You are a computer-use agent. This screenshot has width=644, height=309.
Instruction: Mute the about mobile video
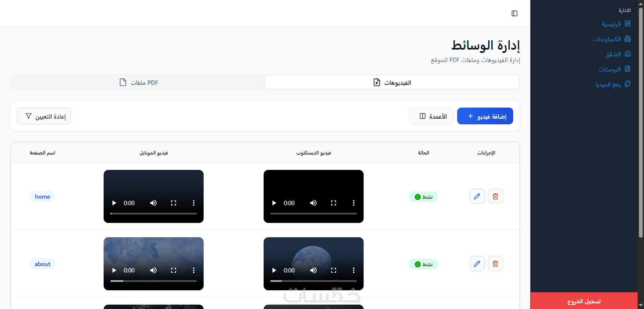click(x=153, y=270)
